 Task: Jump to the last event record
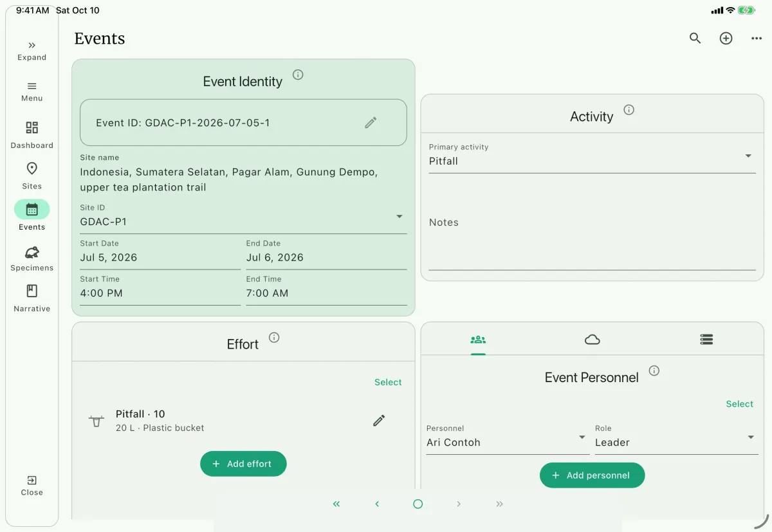click(x=499, y=504)
